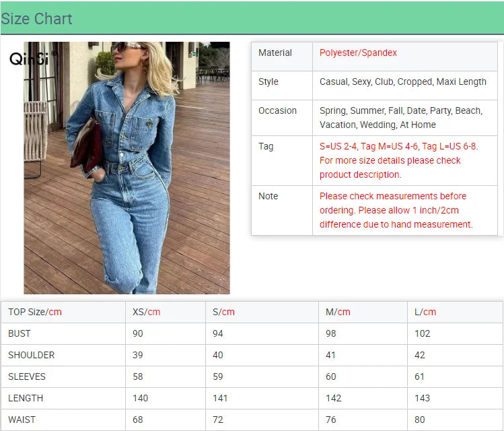The height and width of the screenshot is (431, 504).
Task: Click the L/cm column header
Action: [x=425, y=312]
